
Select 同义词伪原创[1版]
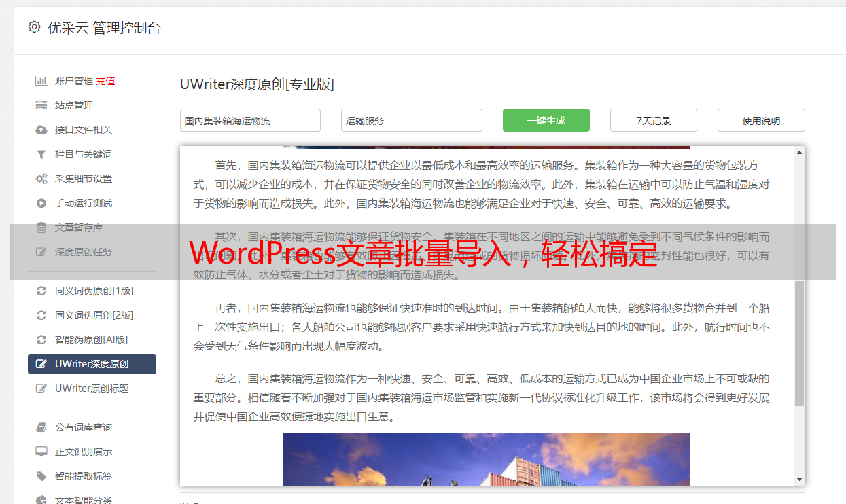point(94,291)
